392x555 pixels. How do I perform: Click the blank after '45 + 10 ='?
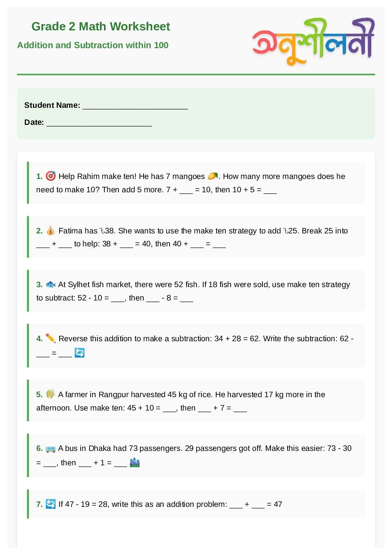tap(170, 409)
